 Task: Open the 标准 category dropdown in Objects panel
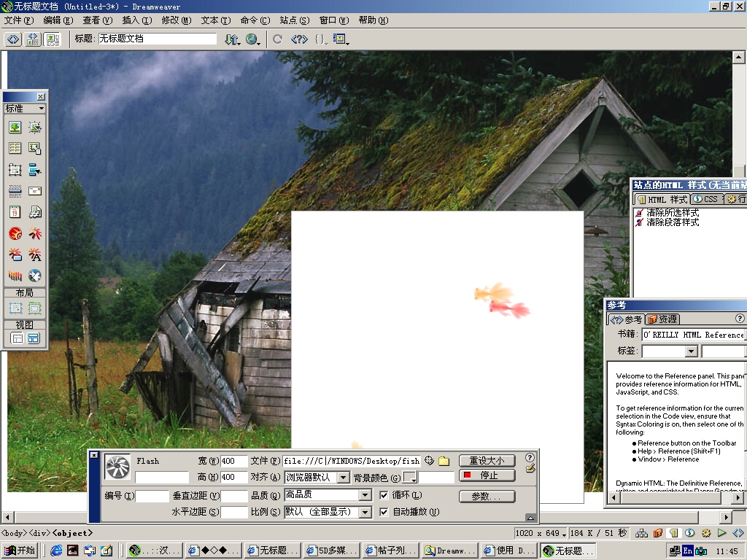coord(25,109)
